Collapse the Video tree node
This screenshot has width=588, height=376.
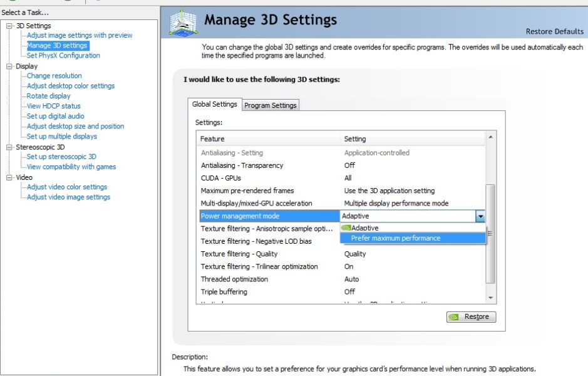[9, 177]
